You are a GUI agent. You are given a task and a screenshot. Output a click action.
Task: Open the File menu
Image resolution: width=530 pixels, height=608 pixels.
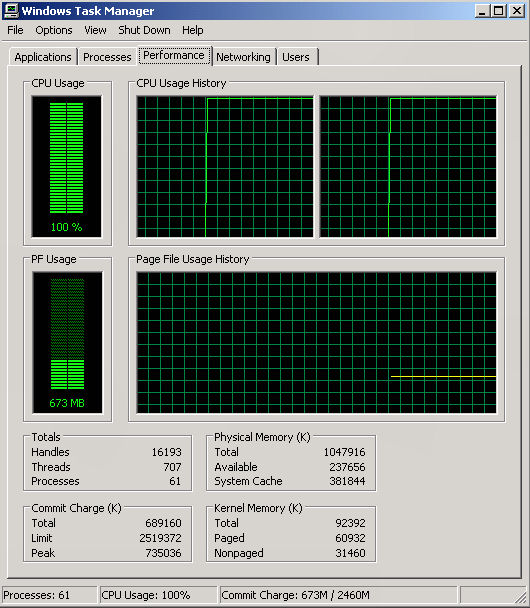15,30
